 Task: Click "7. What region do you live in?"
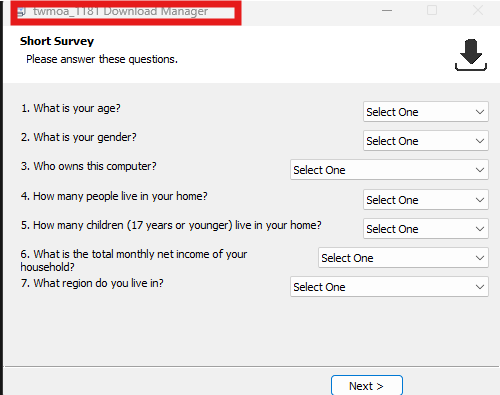click(92, 283)
